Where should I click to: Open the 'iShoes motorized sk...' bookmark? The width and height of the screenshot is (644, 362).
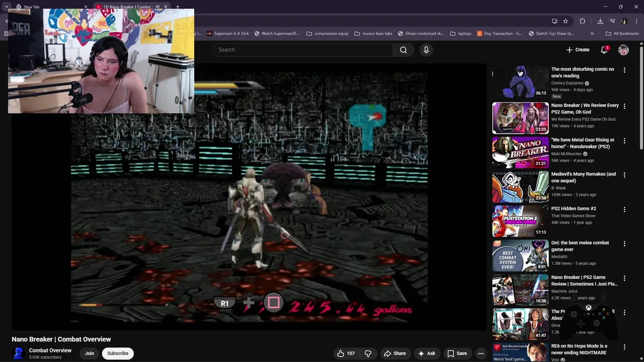[420, 34]
